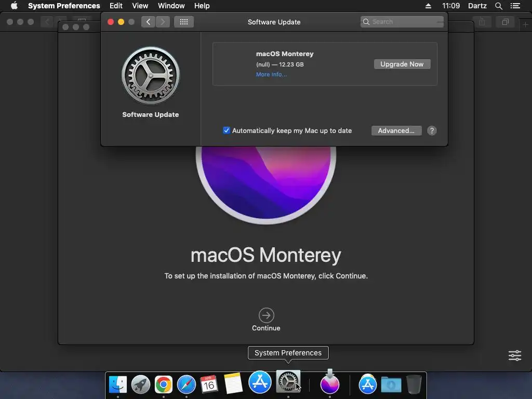
Task: Click the Upgrade Now button
Action: tap(402, 64)
